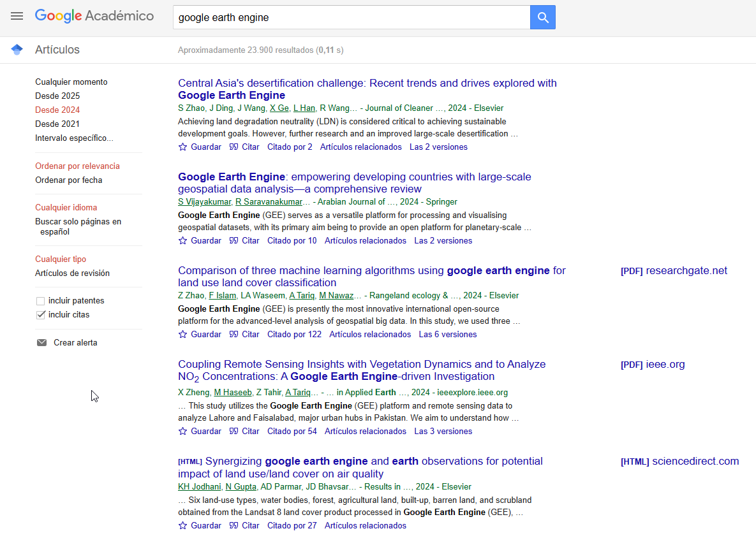Filter results Desde 2025
Image resolution: width=756 pixels, height=545 pixels.
(x=57, y=96)
